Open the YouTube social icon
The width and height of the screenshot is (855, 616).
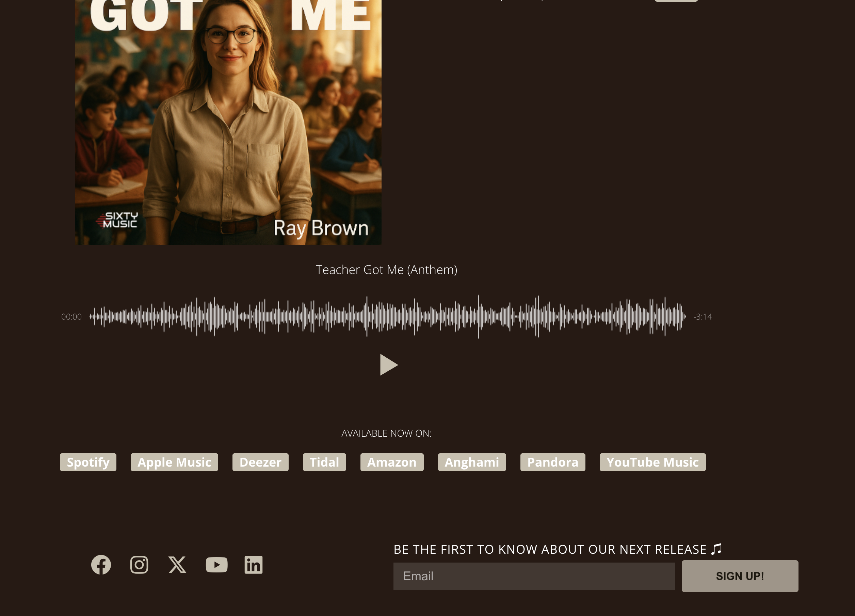216,565
